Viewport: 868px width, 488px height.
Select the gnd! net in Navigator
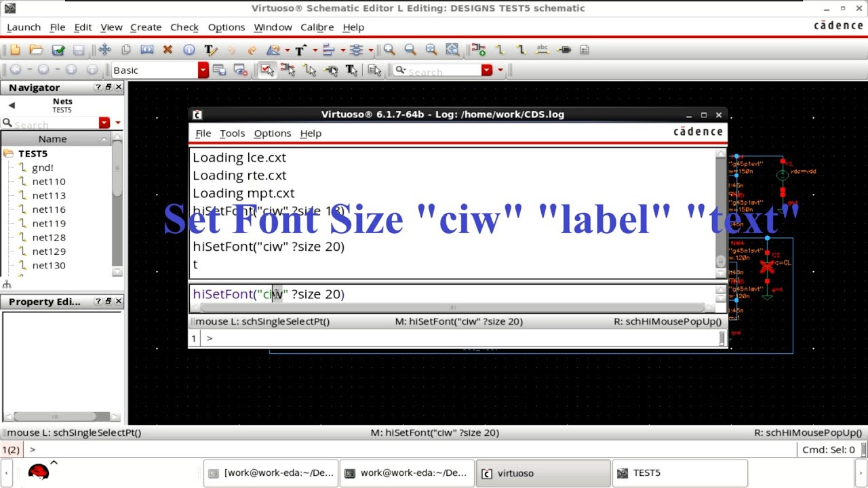point(42,167)
